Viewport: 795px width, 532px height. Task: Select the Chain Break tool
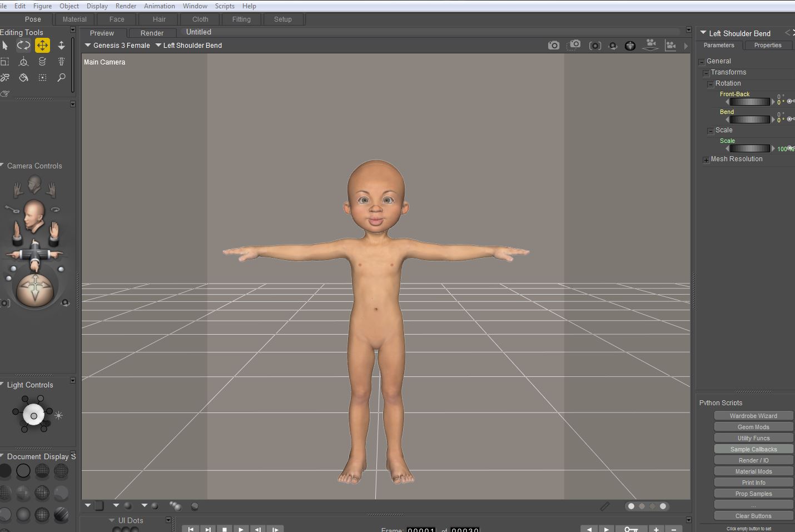coord(4,78)
